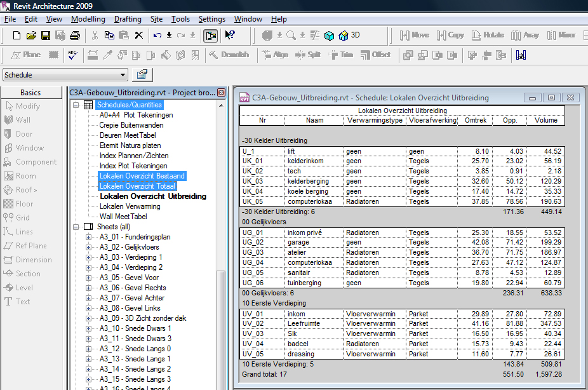Expand the A3_01 - Funderingsplan sheet
Image resolution: width=588 pixels, height=390 pixels.
(88, 237)
